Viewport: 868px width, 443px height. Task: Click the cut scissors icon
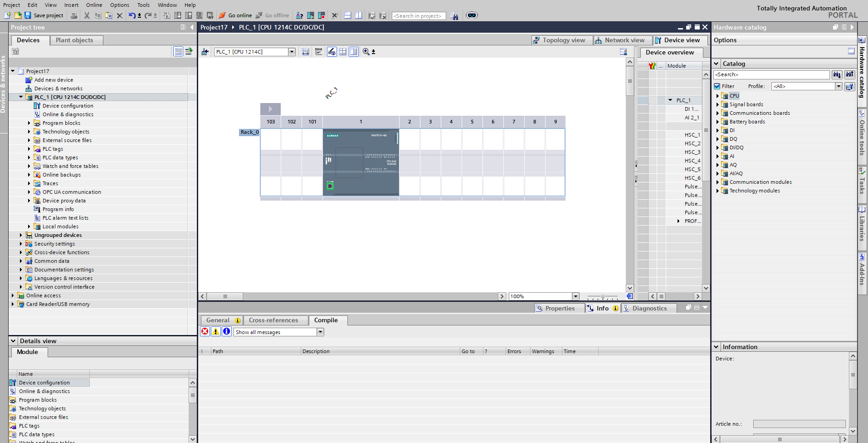pyautogui.click(x=87, y=15)
